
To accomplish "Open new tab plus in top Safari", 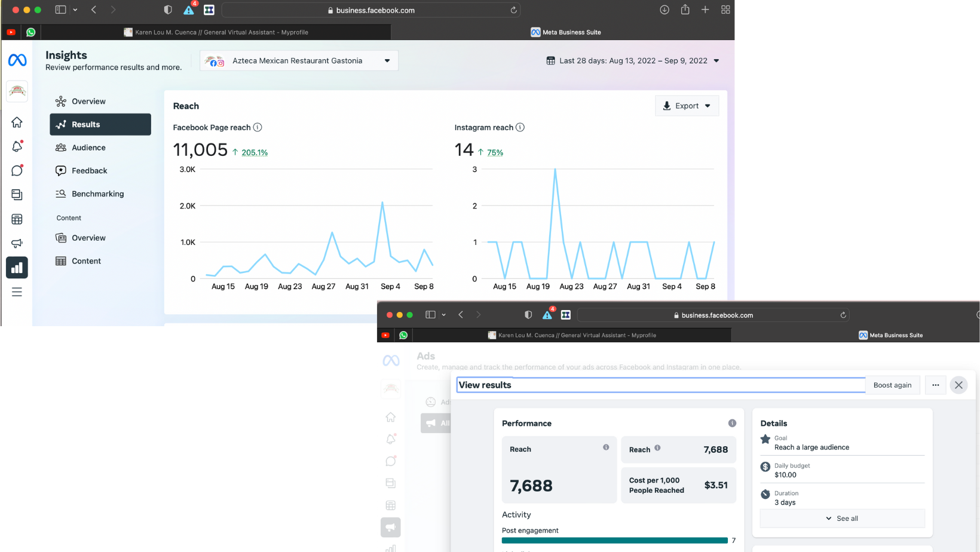I will [x=705, y=10].
